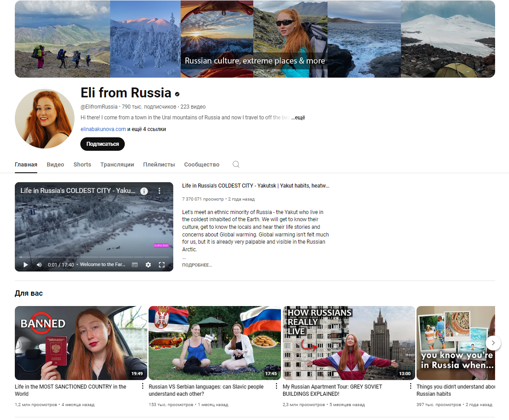Screen dimensions: 509x420
Task: Open the Russian VS Serbian thumbnail
Action: 215,343
